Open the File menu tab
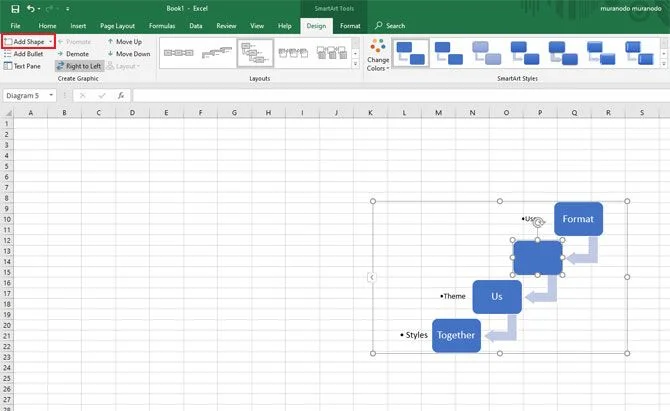Viewport: 670px width, 411px height. (x=15, y=26)
